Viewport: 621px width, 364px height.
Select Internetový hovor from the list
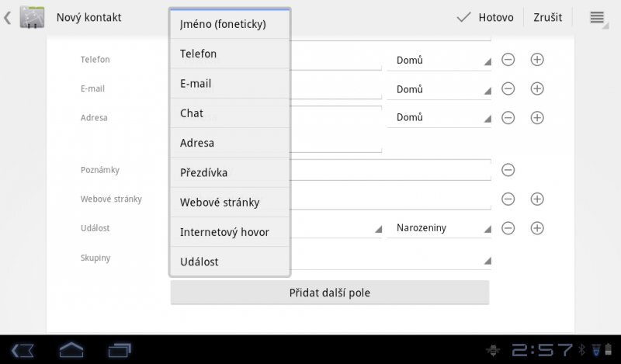(x=230, y=232)
